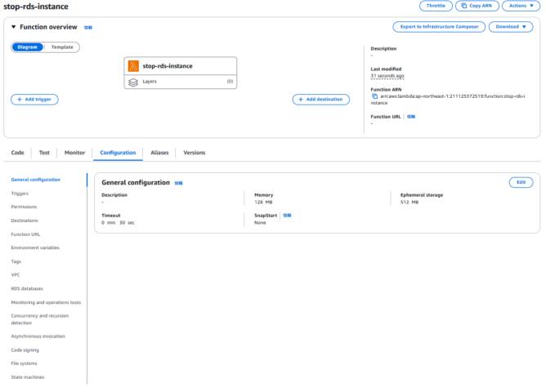Viewport: 546px width, 392px height.
Task: Click the Layers stack icon
Action: point(133,82)
